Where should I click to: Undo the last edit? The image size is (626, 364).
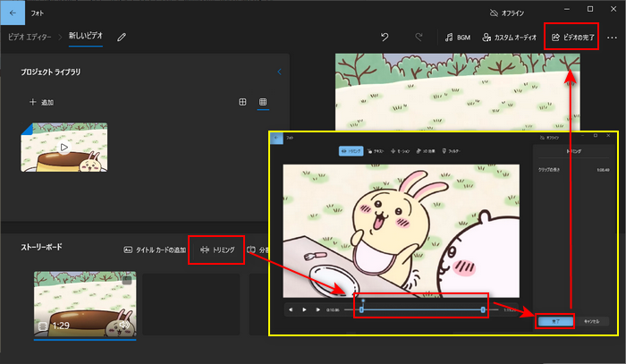[385, 38]
